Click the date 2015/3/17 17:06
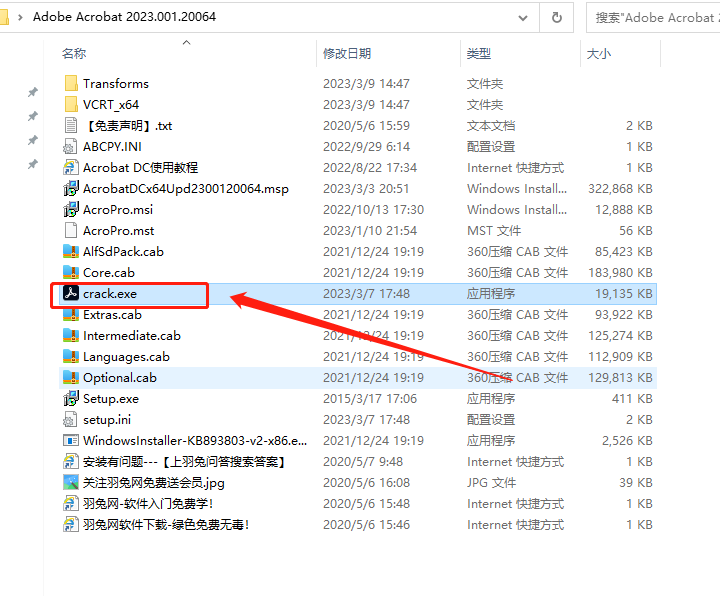 coord(370,399)
